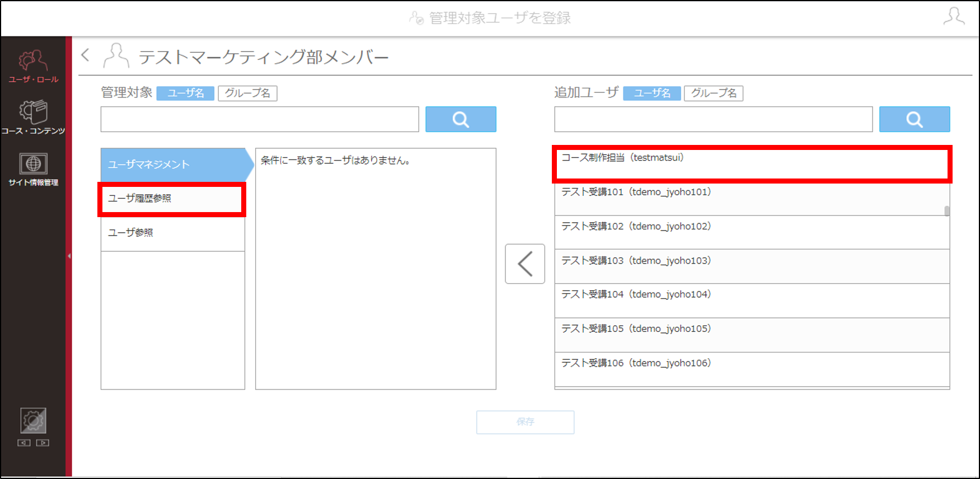Click the 管理対象 search input field
The height and width of the screenshot is (479, 980).
[260, 119]
